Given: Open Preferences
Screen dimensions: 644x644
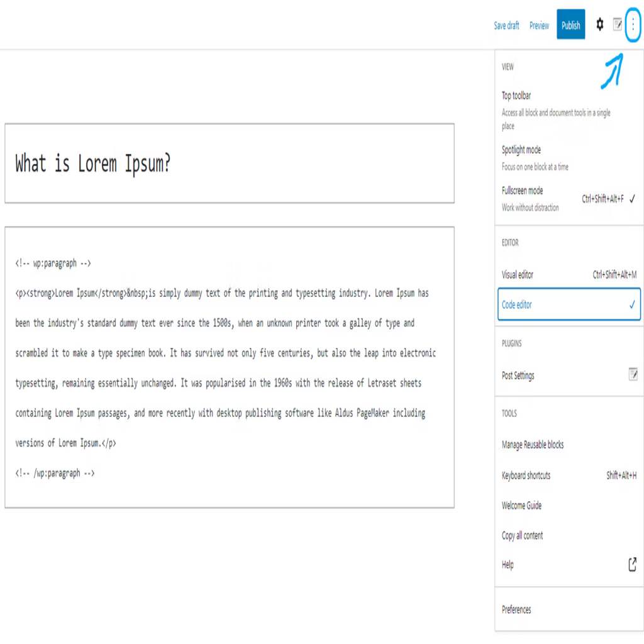Looking at the screenshot, I should tap(569, 609).
